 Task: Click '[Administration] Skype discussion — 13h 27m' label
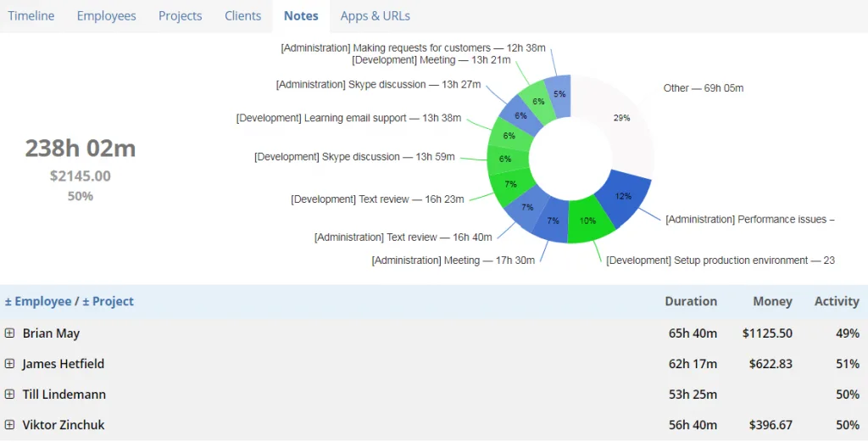379,85
